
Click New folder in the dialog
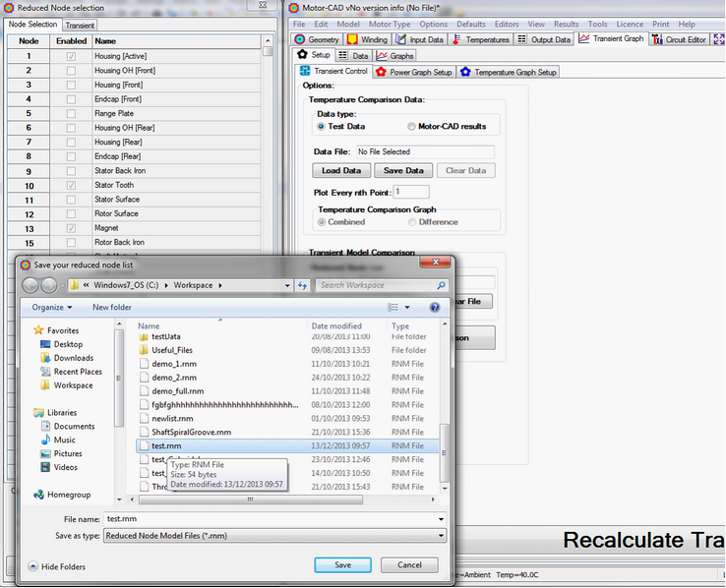tap(111, 307)
